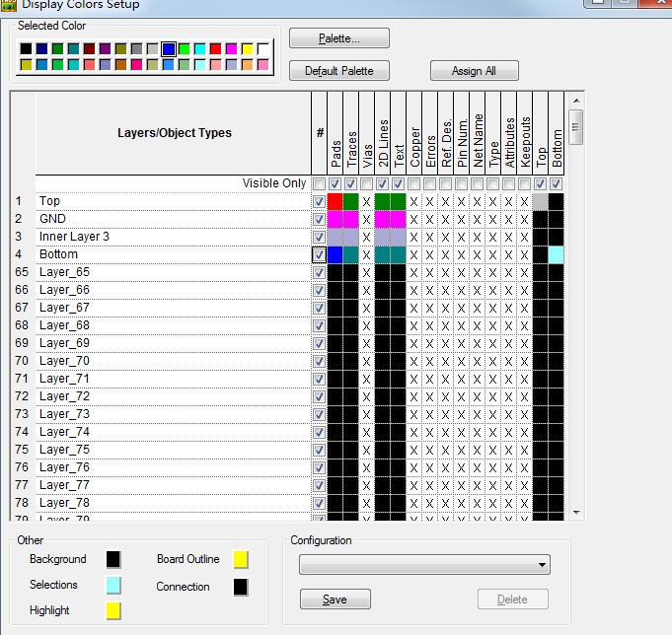
Task: Click the Top layer Traces green color cell
Action: coord(350,202)
